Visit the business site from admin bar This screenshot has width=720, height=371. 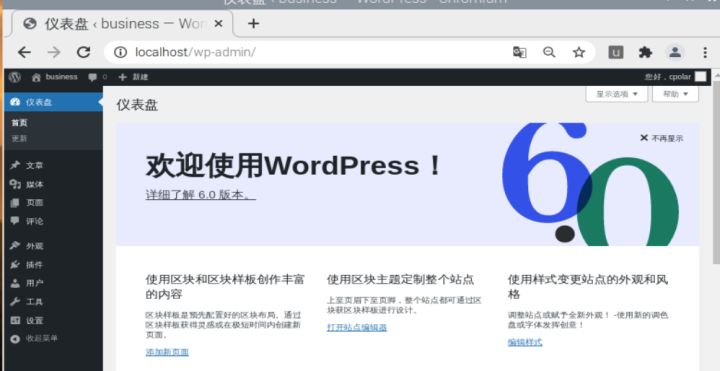click(55, 77)
